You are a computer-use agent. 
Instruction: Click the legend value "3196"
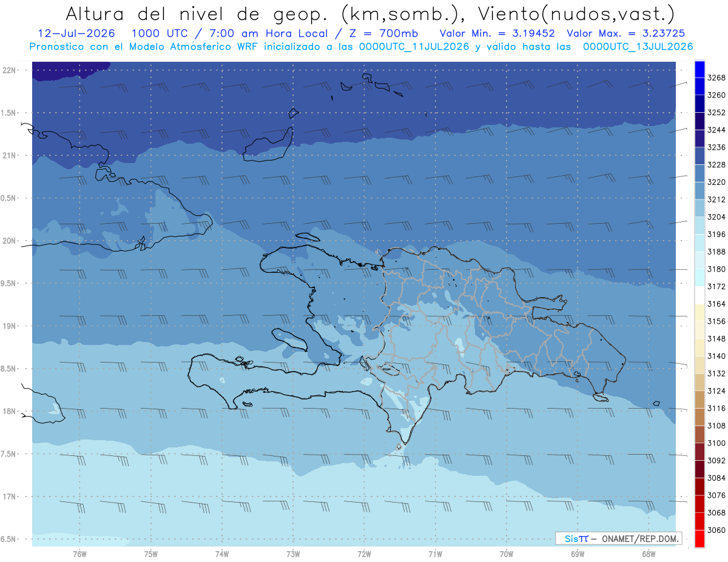[x=716, y=235]
